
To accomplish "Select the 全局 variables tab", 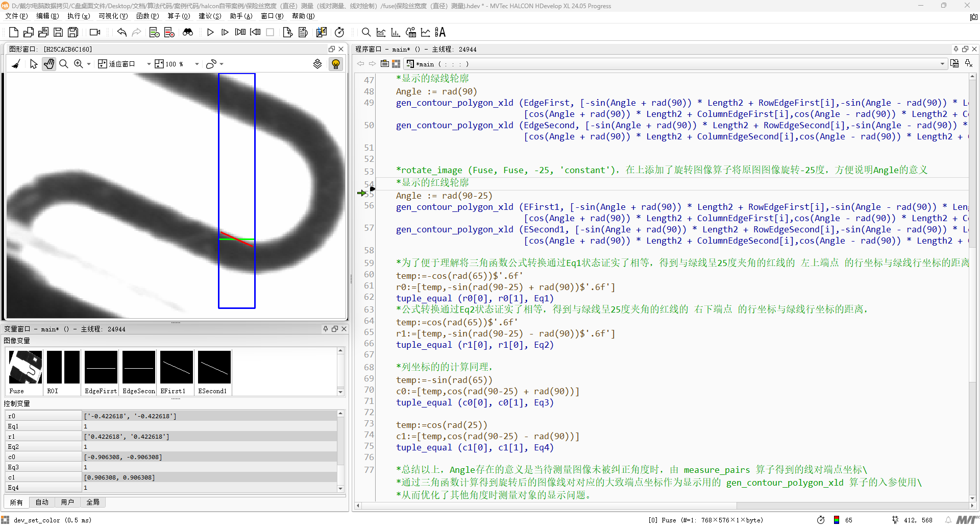I will pos(93,502).
